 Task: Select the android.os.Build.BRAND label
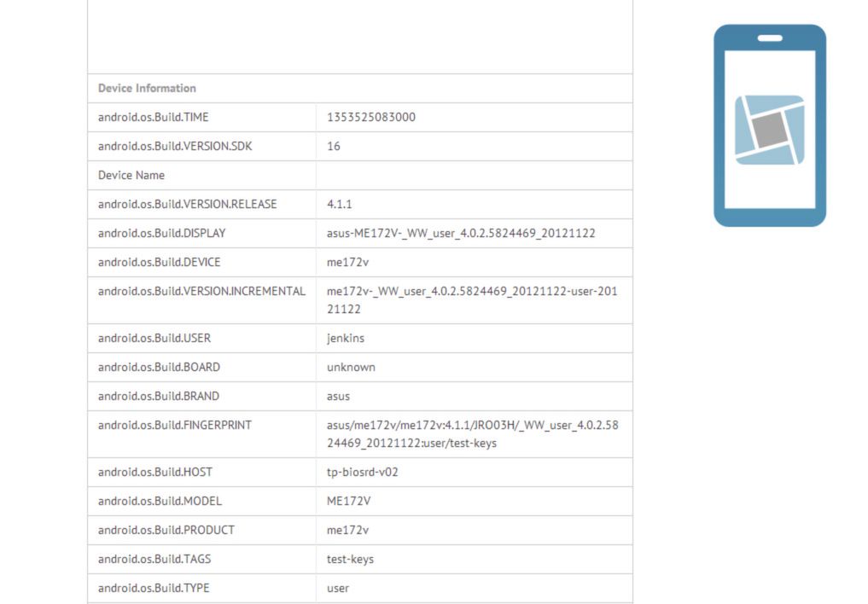158,396
